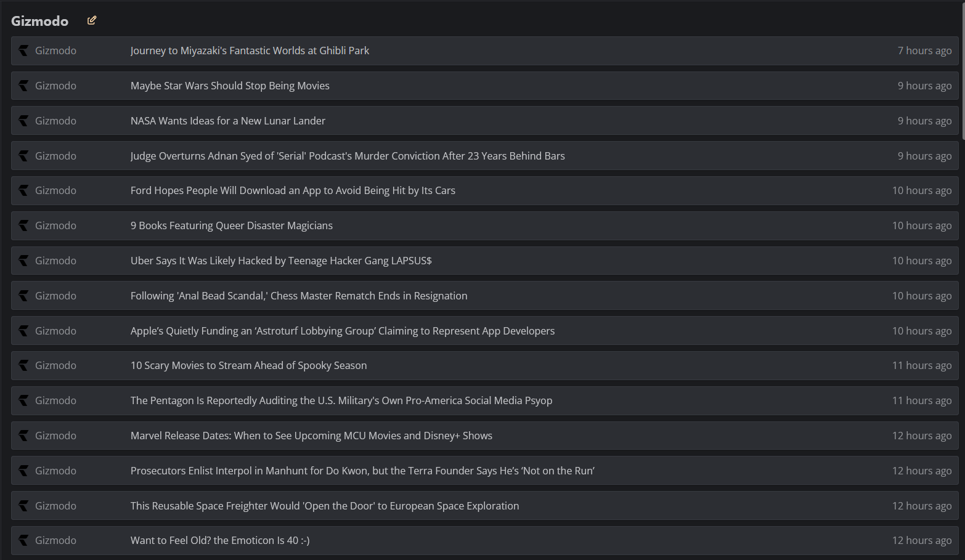Read 'NASA Wants Ideas for a New Lunar Lander'
The width and height of the screenshot is (965, 560).
[228, 121]
